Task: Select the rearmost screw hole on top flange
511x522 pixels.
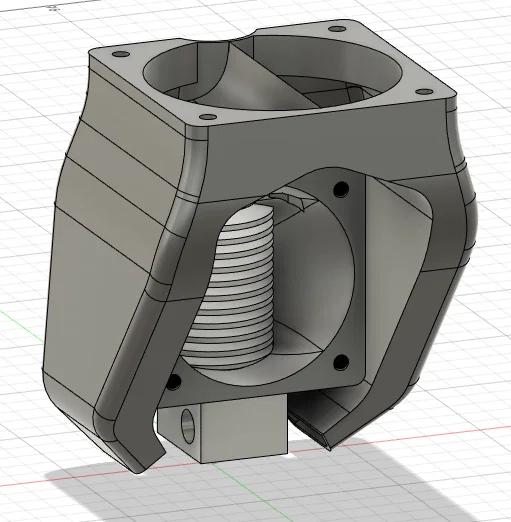Action: (336, 29)
